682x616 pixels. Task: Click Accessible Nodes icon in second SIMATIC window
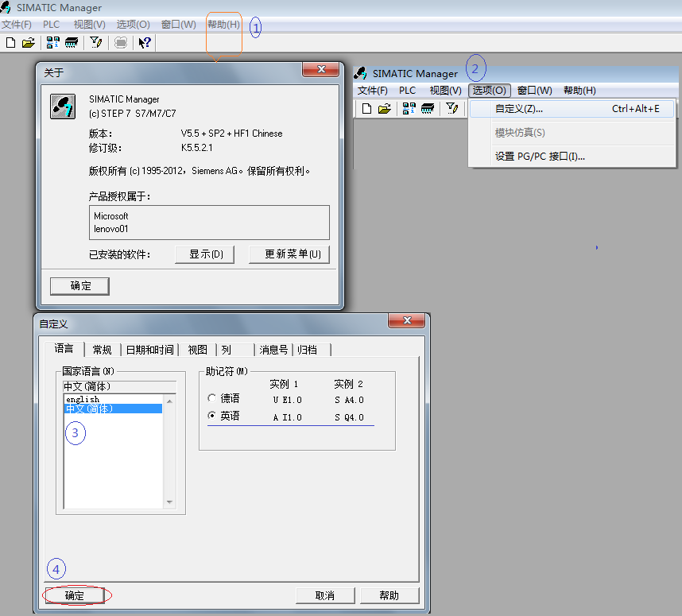click(409, 108)
